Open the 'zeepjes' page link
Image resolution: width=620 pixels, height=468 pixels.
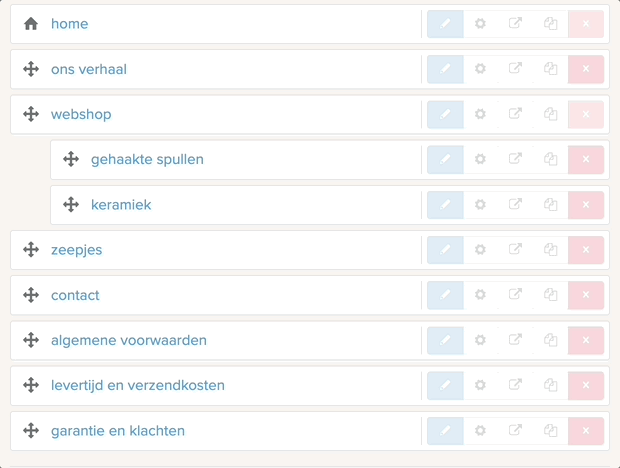pyautogui.click(x=76, y=250)
